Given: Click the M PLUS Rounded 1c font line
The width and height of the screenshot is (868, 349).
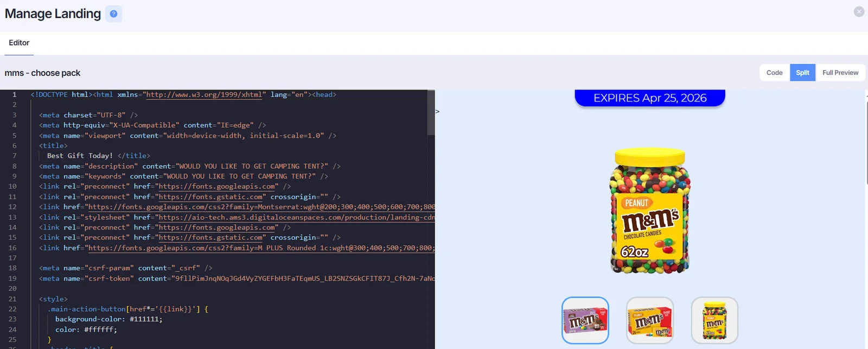Looking at the screenshot, I should click(x=237, y=248).
